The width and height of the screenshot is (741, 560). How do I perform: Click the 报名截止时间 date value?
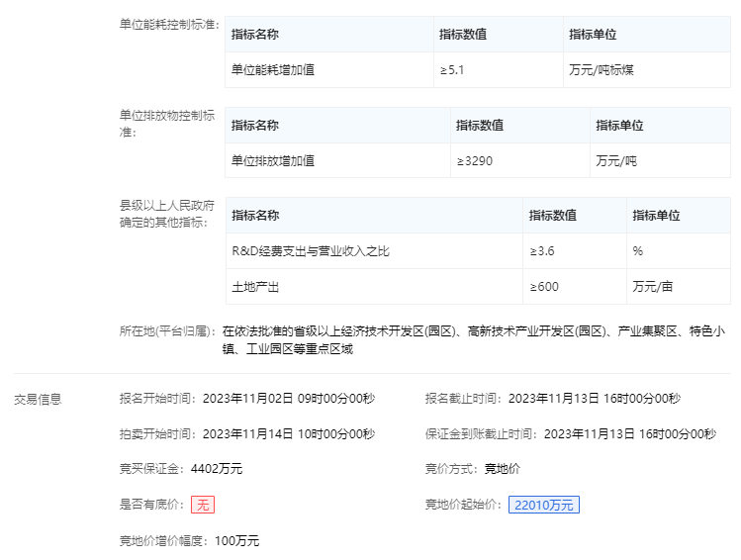click(595, 399)
